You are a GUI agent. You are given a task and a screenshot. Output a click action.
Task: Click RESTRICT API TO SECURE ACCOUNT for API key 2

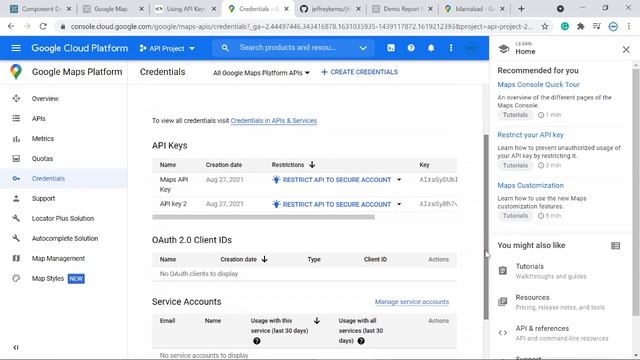(x=337, y=204)
